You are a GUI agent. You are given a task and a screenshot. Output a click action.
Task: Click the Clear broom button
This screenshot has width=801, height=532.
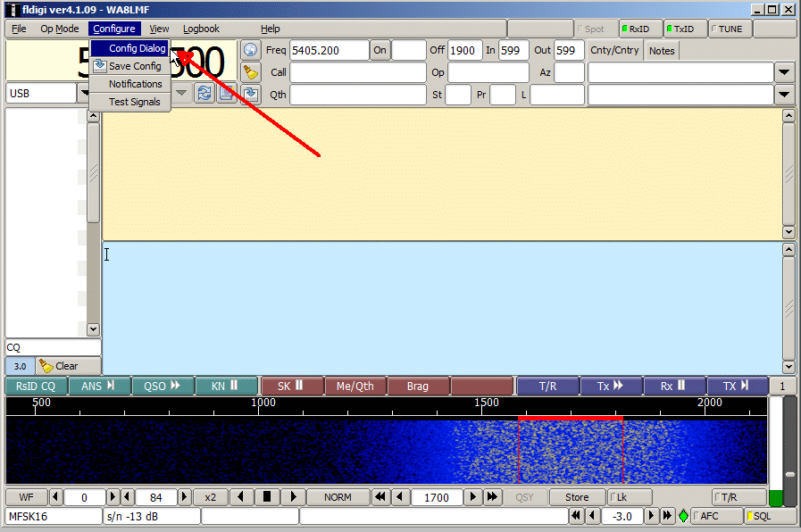(x=69, y=366)
